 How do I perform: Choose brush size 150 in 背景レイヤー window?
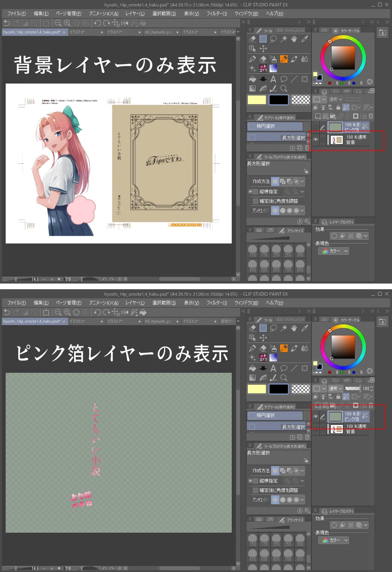click(253, 251)
